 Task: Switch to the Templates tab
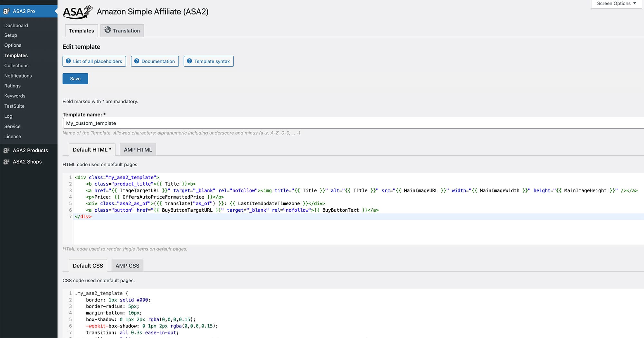(x=81, y=31)
